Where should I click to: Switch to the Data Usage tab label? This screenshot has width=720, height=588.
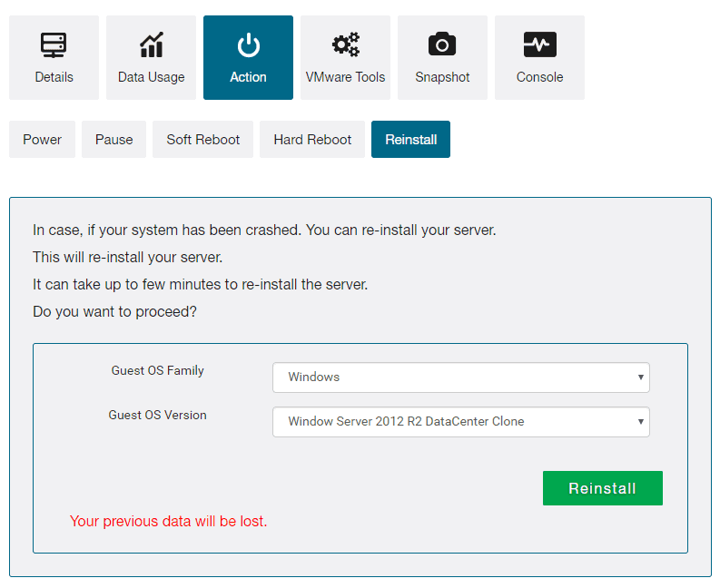(x=152, y=77)
